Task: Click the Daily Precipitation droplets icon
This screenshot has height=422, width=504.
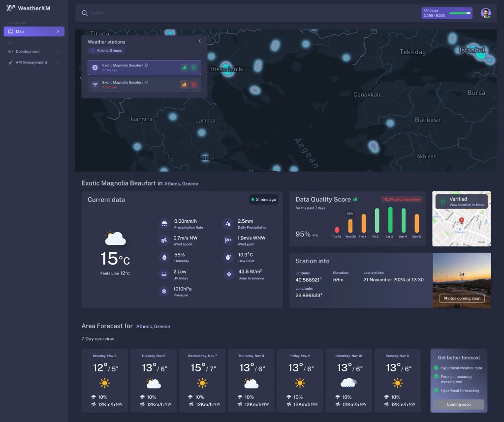Action: tap(228, 223)
